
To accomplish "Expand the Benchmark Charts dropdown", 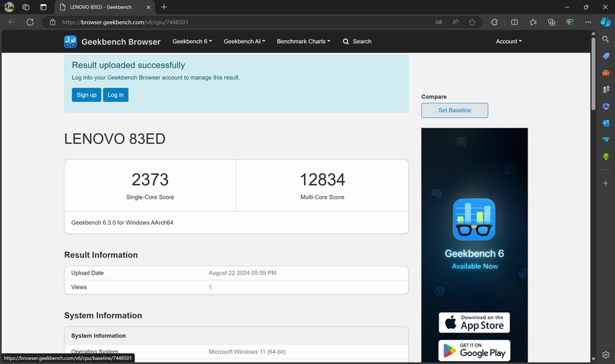I will (303, 42).
